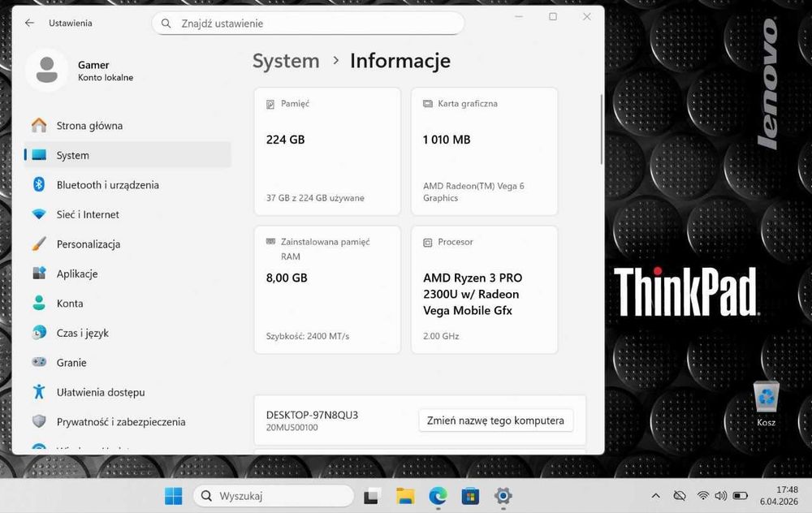Click the Gamer account name
This screenshot has width=812, height=513.
coord(93,65)
